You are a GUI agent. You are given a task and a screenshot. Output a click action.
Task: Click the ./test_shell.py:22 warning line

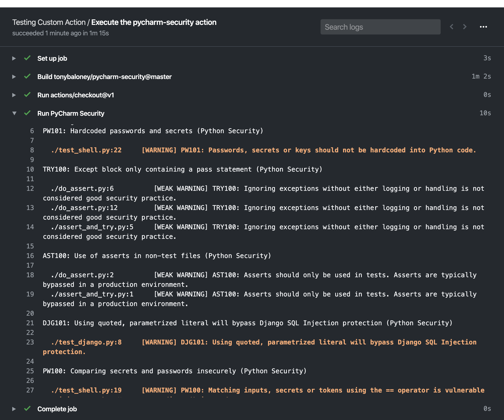(x=263, y=150)
